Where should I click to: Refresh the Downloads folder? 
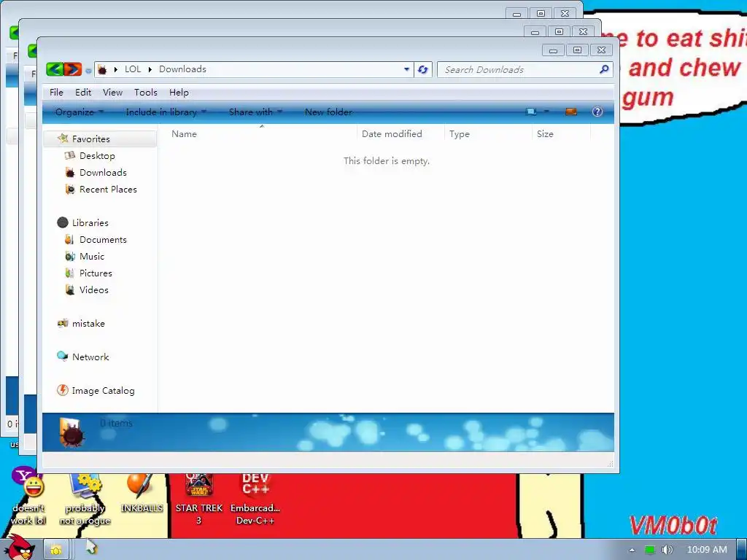point(422,69)
